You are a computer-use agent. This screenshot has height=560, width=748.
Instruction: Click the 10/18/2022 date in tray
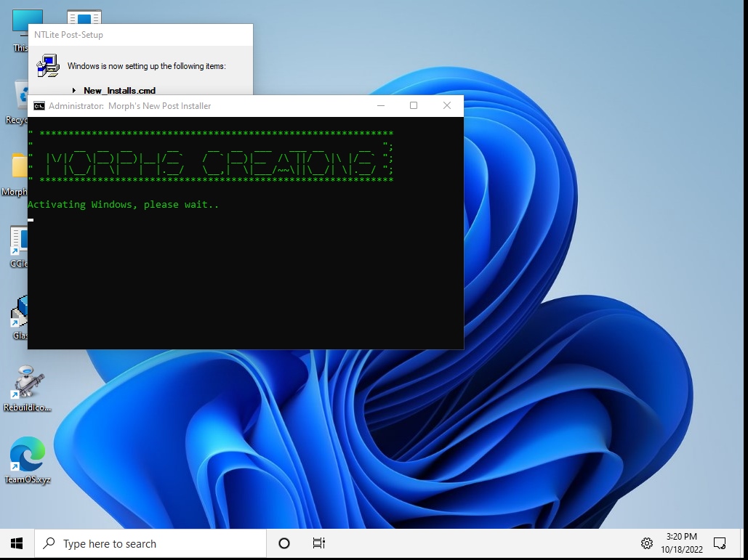click(x=682, y=550)
